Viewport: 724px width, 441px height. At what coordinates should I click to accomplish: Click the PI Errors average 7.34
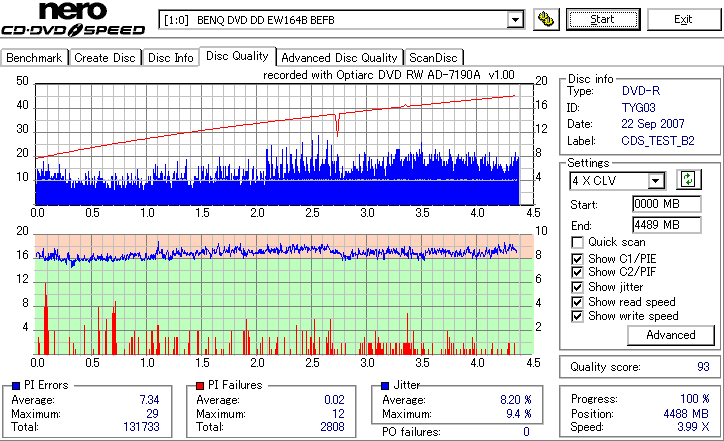[149, 400]
